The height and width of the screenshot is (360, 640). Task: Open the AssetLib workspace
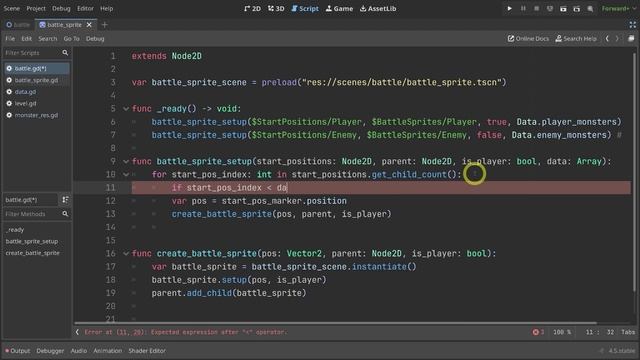click(378, 8)
